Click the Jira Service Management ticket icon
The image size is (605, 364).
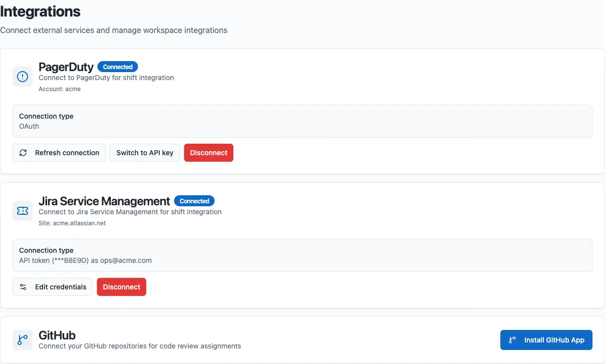(x=23, y=211)
